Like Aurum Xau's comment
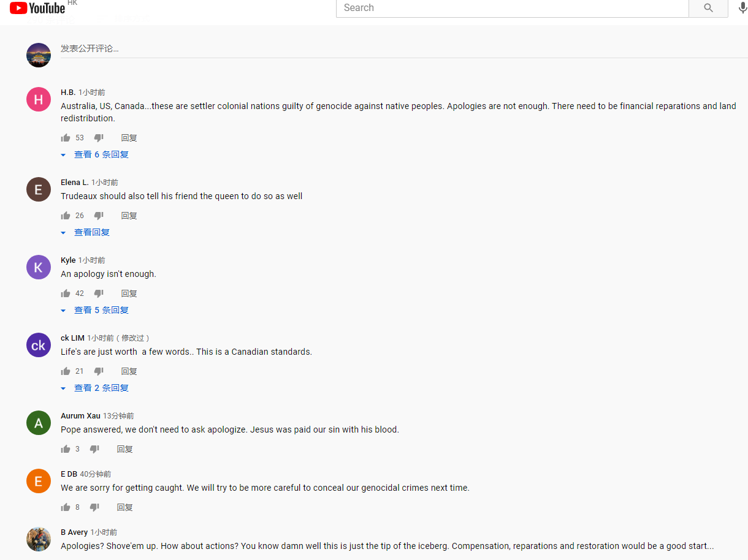748x560 pixels. coord(66,449)
